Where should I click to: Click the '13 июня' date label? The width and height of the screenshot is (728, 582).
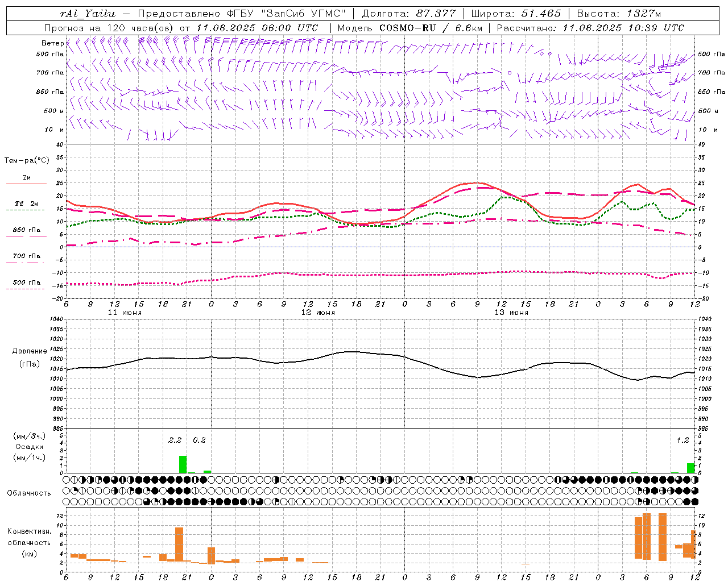point(511,312)
